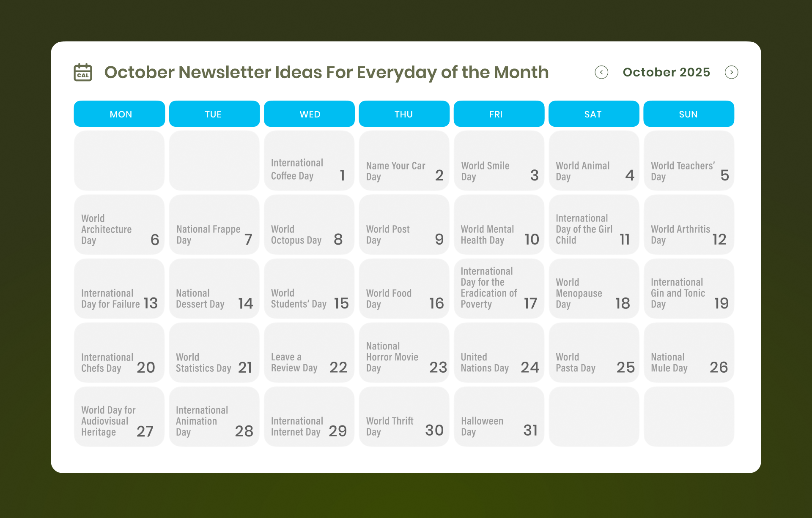812x518 pixels.
Task: Click Leave a Review Day on October 22
Action: 309,352
